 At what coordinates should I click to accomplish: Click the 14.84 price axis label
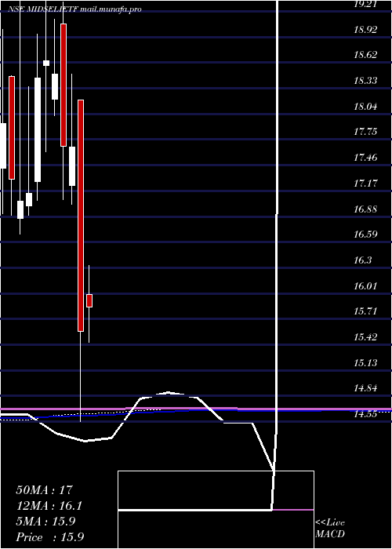point(365,388)
